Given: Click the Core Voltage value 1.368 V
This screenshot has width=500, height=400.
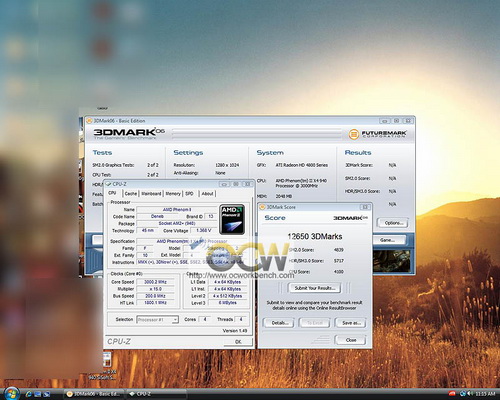Looking at the screenshot, I should [203, 231].
